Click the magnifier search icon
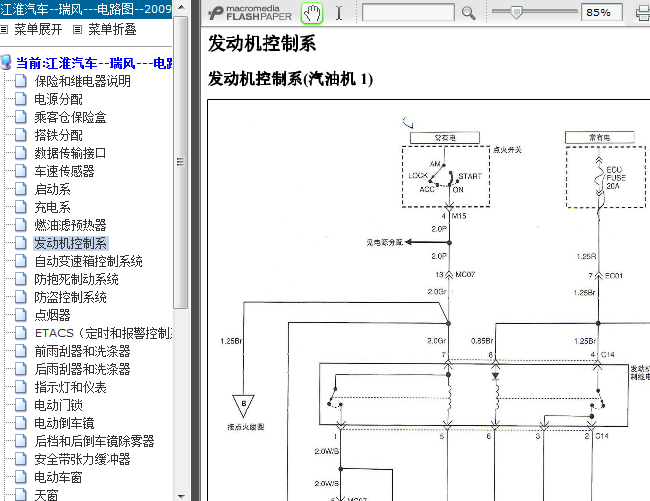The height and width of the screenshot is (501, 650). (x=468, y=13)
